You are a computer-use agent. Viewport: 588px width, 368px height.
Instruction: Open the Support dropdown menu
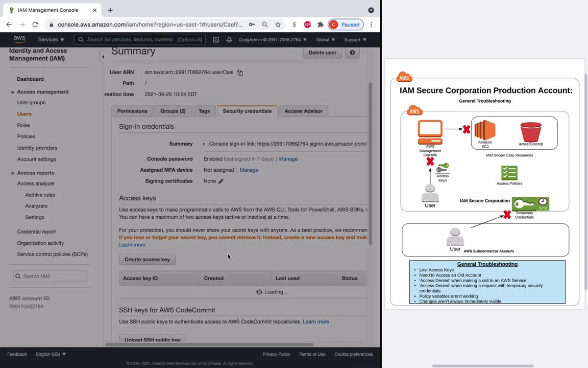355,39
